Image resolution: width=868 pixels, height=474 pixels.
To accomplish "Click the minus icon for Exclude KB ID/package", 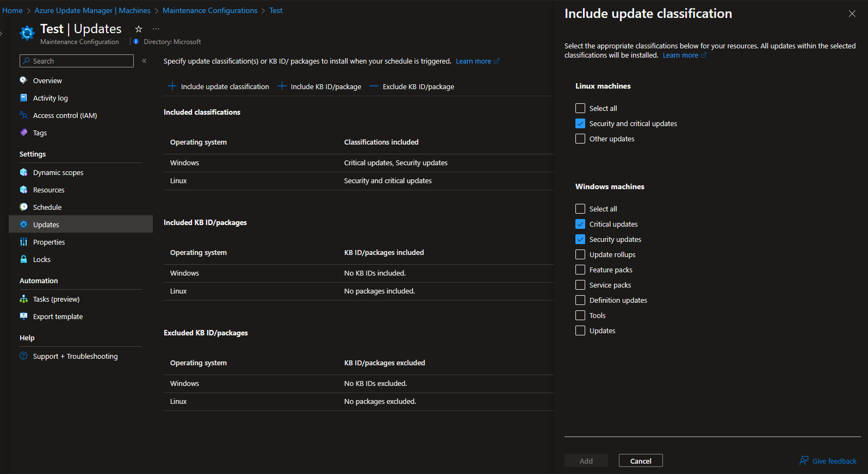I will pos(374,86).
